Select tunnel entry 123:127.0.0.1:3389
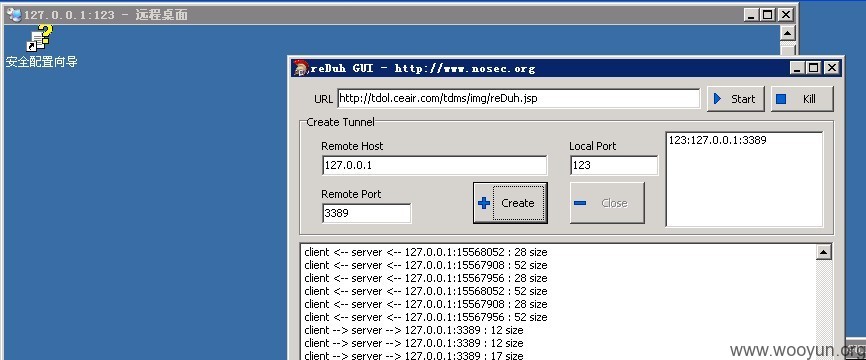 click(717, 140)
